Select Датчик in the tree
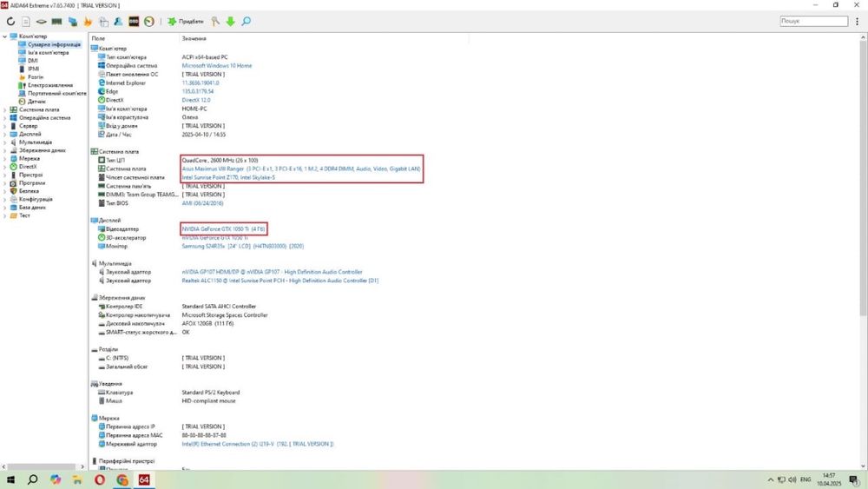The image size is (868, 489). point(36,102)
